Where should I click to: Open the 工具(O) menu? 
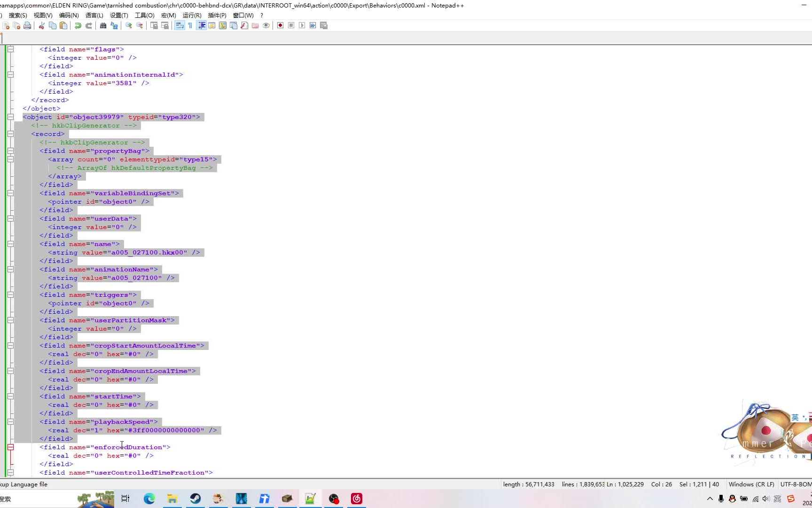coord(144,16)
